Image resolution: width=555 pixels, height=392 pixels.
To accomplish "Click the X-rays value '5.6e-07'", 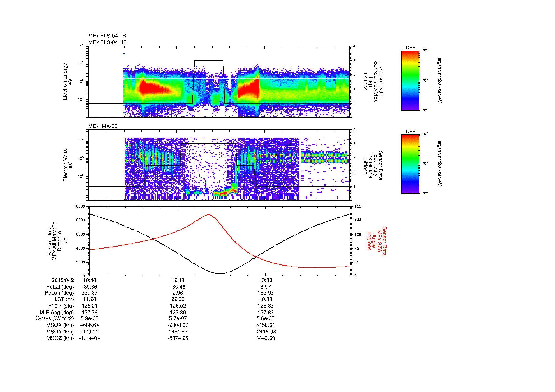I will pyautogui.click(x=266, y=318).
